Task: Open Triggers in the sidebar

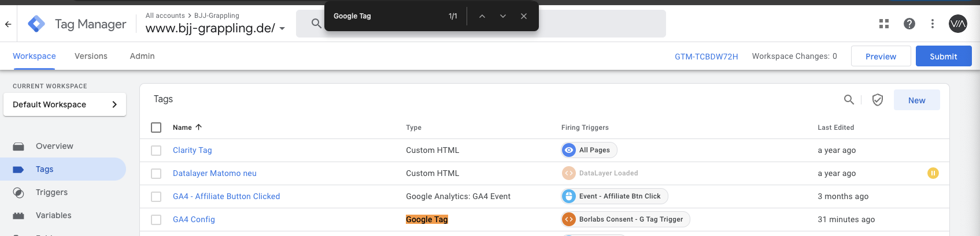Action: (51, 192)
